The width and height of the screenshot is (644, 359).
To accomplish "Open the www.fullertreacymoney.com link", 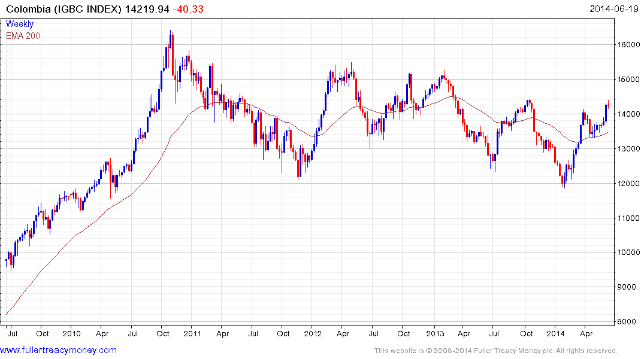I will click(x=58, y=350).
